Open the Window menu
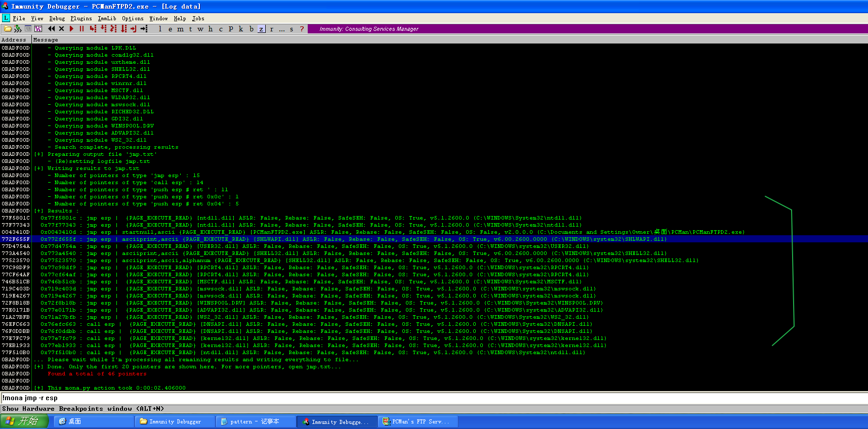The image size is (868, 429). click(x=158, y=18)
